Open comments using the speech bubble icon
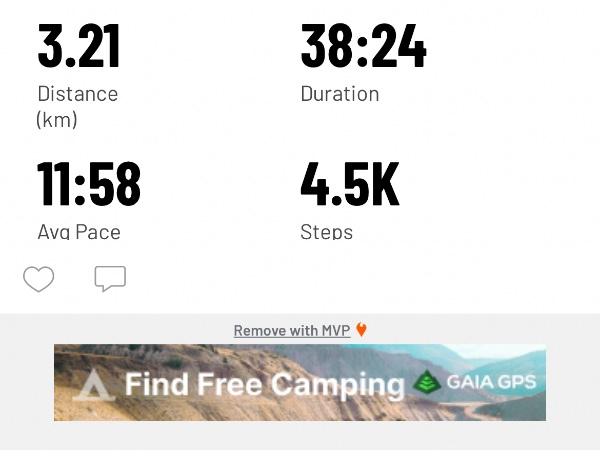 click(x=110, y=278)
